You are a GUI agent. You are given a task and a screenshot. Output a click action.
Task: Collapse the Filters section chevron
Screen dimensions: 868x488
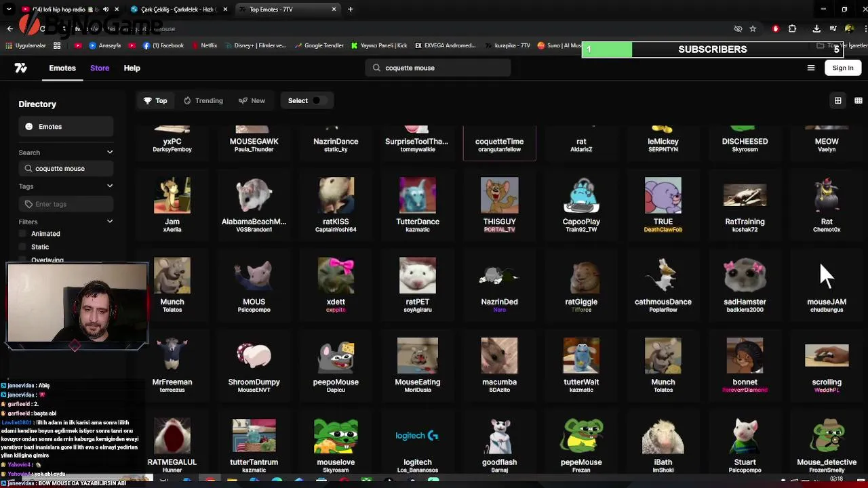[x=110, y=222]
